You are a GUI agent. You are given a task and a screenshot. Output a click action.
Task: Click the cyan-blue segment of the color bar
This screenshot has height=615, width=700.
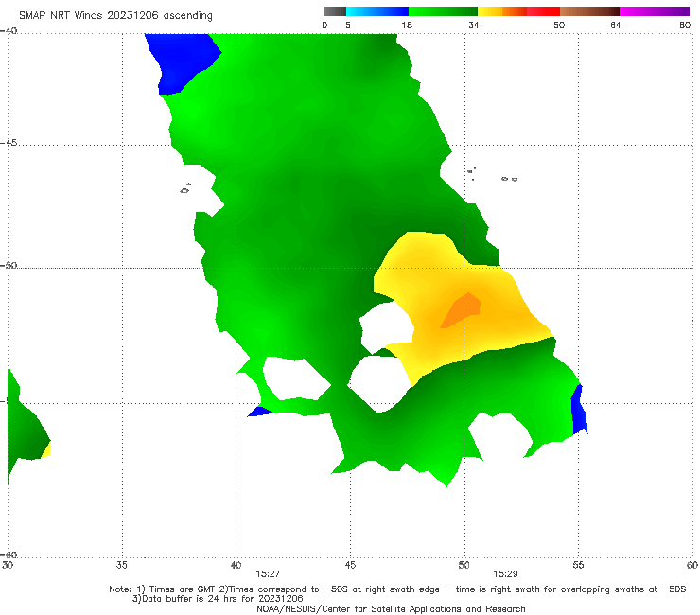click(x=377, y=11)
